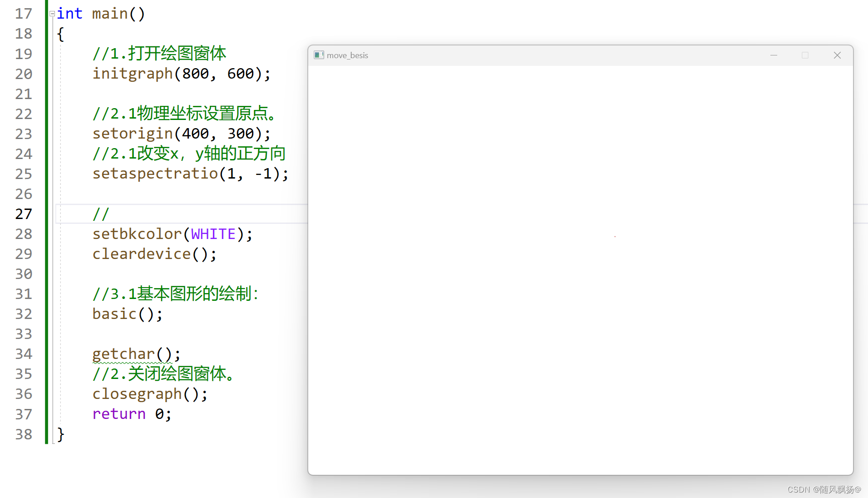Click comment '//2.1物理坐标设置原点。'
The height and width of the screenshot is (498, 868).
(x=184, y=113)
